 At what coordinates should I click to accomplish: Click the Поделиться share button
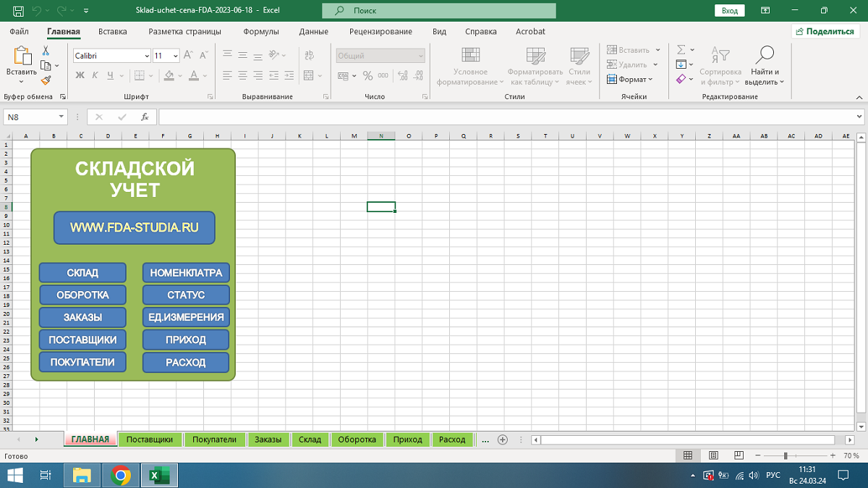(827, 32)
